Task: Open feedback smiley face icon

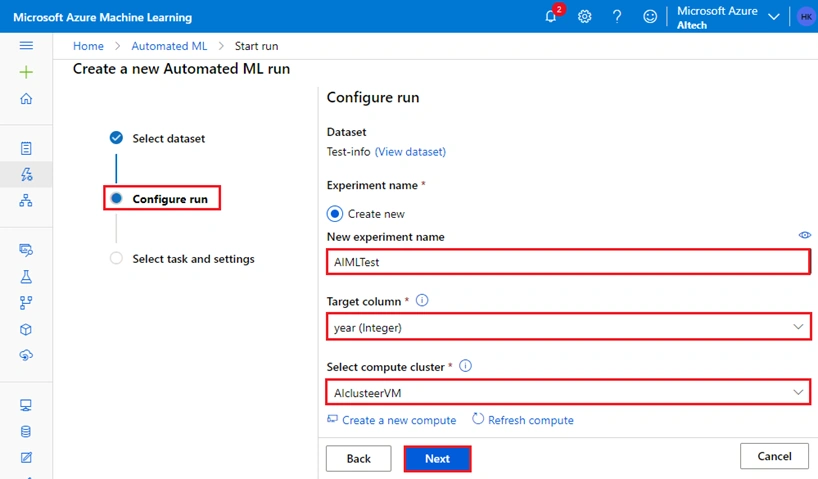Action: tap(650, 17)
